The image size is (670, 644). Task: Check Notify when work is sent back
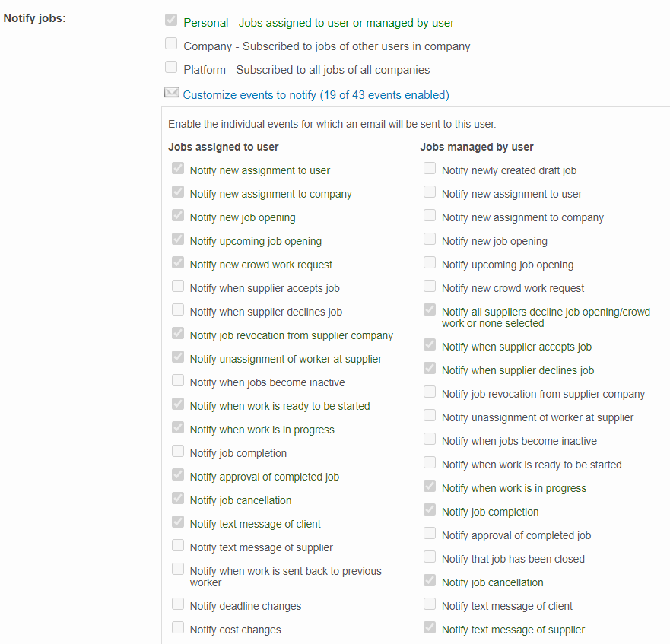point(178,569)
